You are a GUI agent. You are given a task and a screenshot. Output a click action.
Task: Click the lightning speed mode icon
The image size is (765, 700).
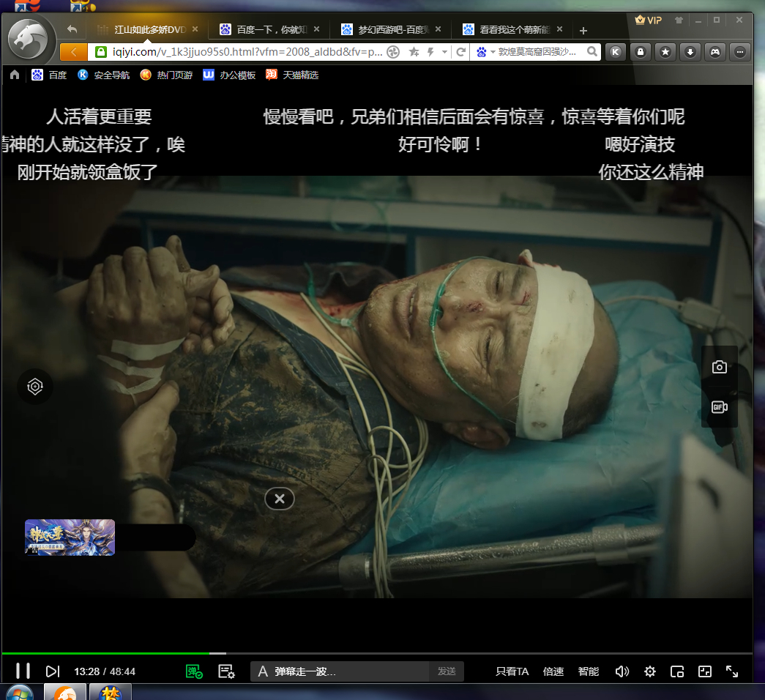point(430,52)
